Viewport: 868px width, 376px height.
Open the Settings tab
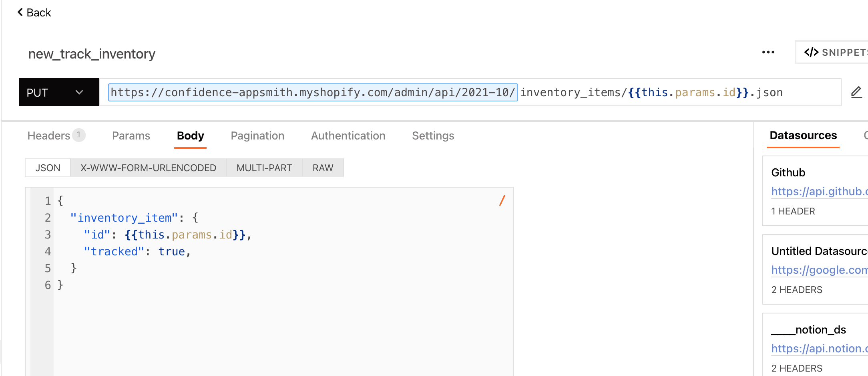(x=433, y=136)
